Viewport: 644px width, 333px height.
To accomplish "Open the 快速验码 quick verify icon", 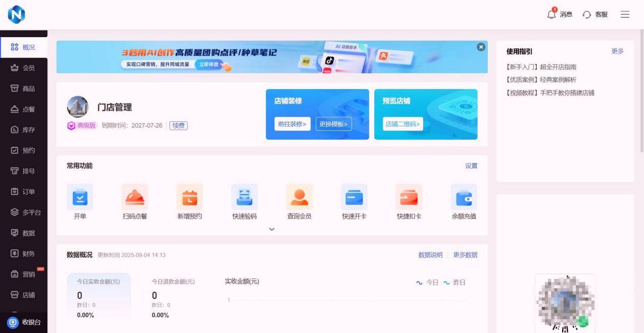I will [244, 197].
